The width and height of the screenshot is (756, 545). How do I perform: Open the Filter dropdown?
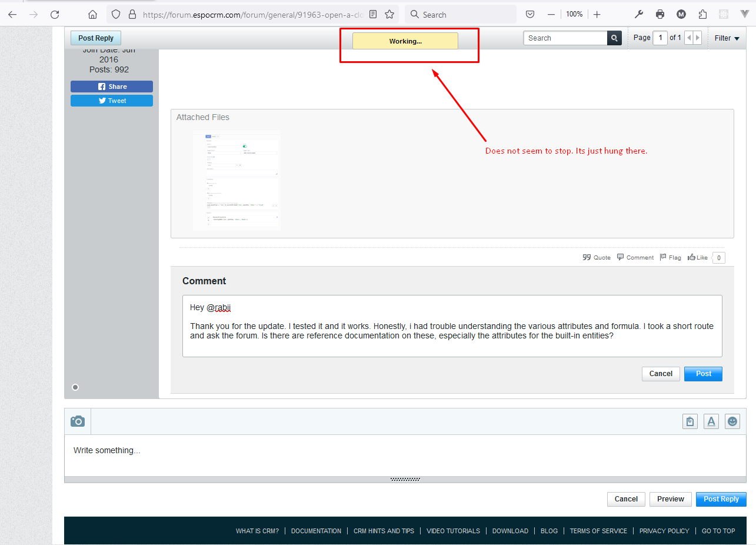727,38
